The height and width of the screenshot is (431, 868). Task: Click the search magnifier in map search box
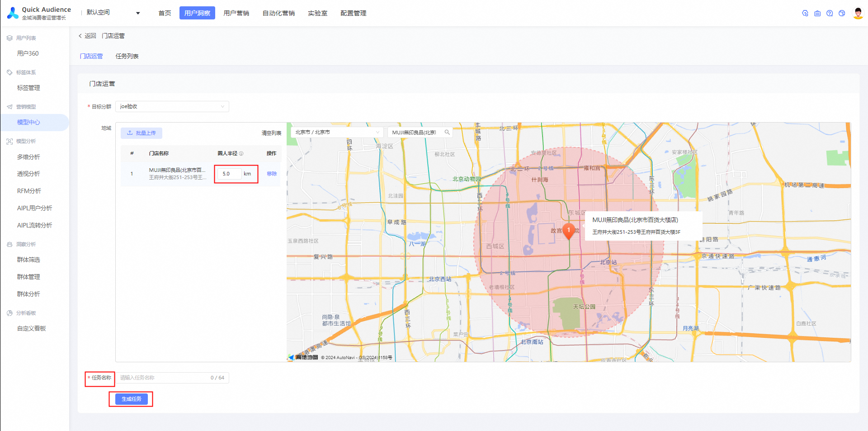pyautogui.click(x=447, y=133)
